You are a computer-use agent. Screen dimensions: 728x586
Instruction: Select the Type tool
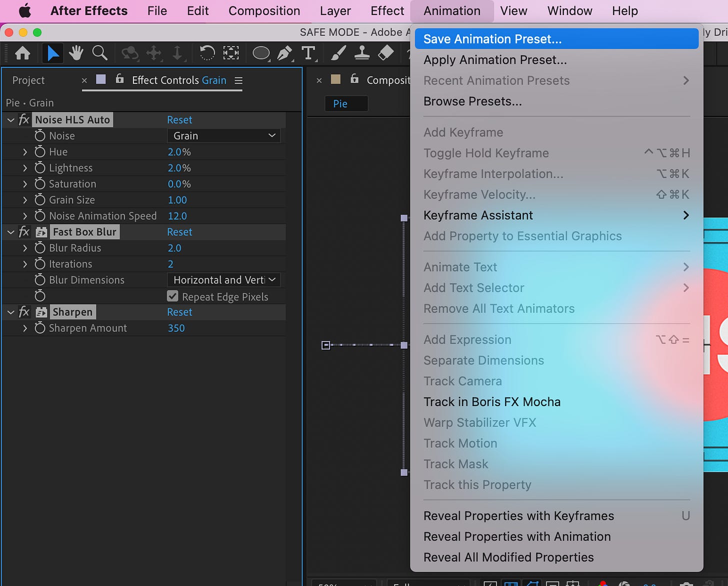pyautogui.click(x=309, y=53)
